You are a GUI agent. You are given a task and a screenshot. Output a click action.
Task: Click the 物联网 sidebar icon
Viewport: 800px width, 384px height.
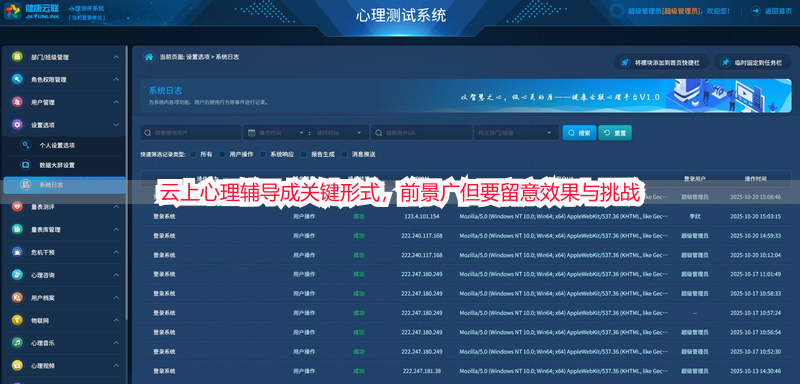[x=17, y=320]
